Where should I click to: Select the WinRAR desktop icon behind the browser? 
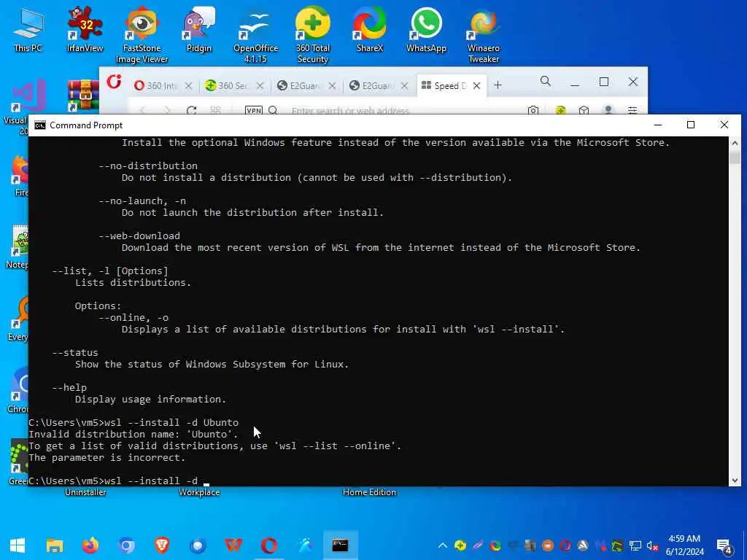point(83,96)
